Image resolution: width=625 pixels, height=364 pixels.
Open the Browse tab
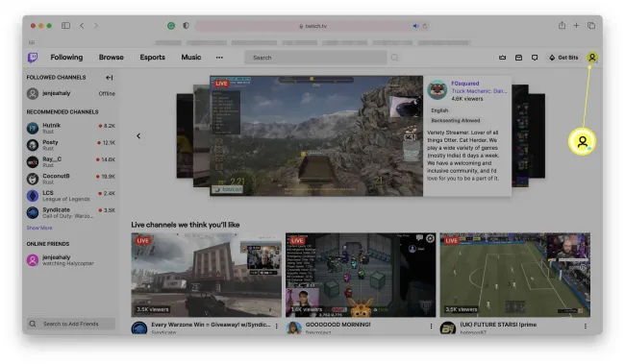coord(112,58)
